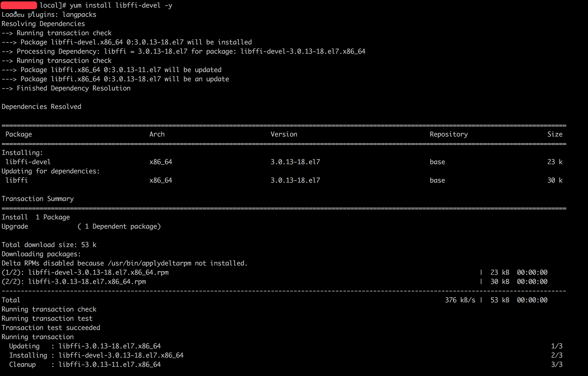Click '(1/2): libffi-devel-3.0.13-18.el7.x86_64.rpm' download line
This screenshot has height=376, width=588.
click(x=275, y=273)
